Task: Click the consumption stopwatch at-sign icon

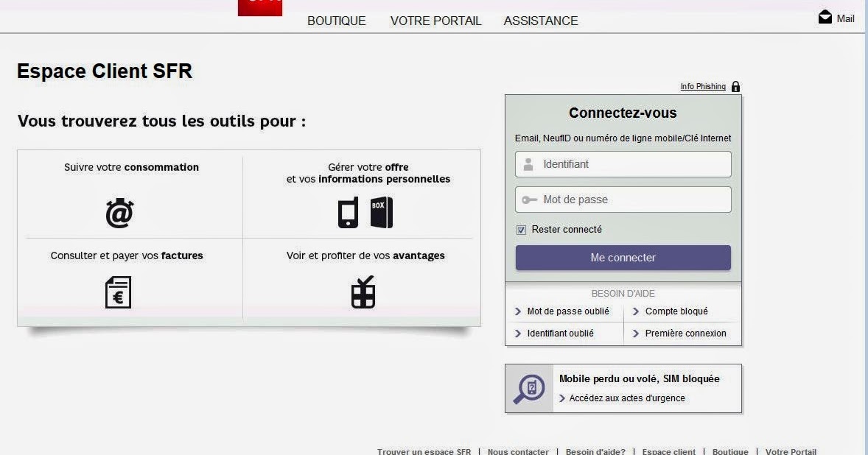Action: tap(119, 213)
